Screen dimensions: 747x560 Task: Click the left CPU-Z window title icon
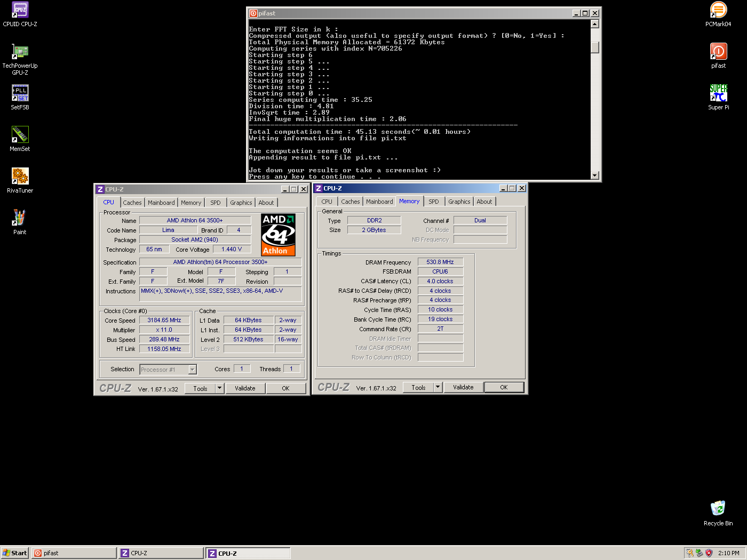coord(100,189)
